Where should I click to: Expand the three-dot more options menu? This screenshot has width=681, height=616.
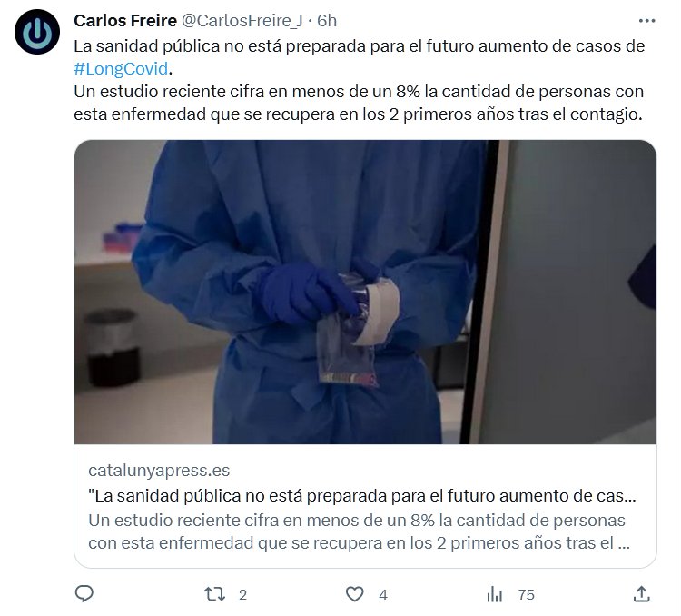tap(646, 20)
